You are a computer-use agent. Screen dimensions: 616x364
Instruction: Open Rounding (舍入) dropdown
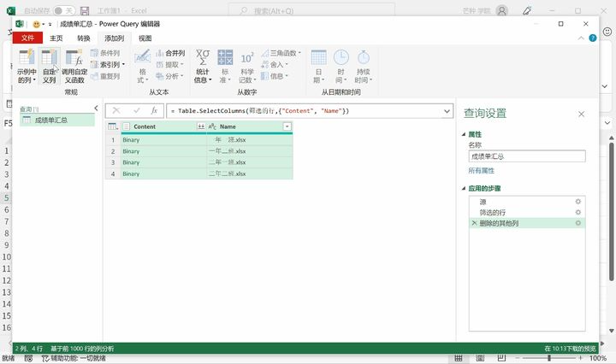click(275, 64)
